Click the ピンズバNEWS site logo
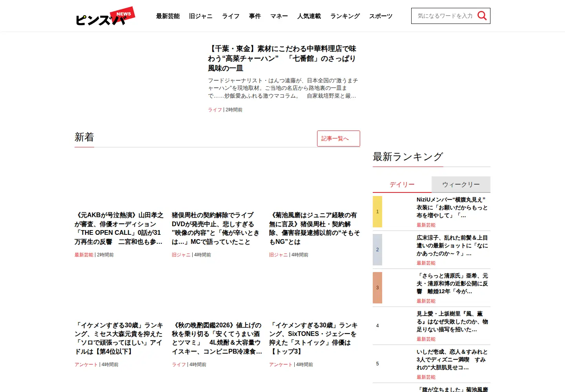 click(105, 16)
